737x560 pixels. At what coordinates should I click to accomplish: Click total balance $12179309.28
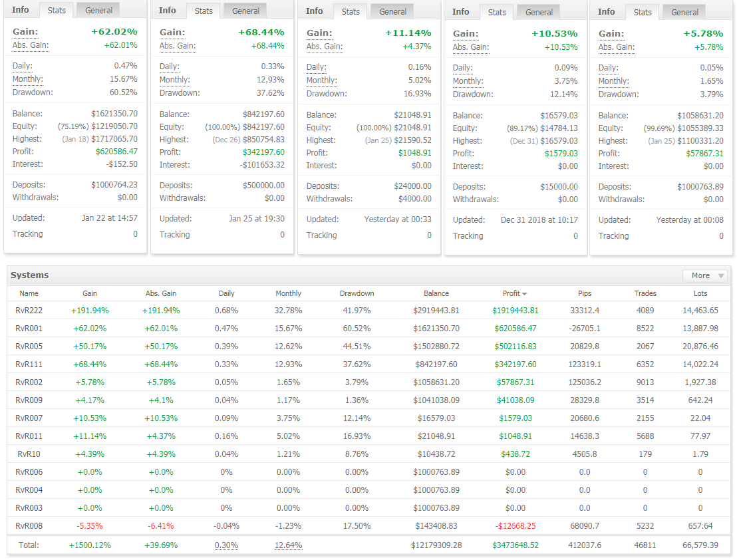pyautogui.click(x=436, y=545)
